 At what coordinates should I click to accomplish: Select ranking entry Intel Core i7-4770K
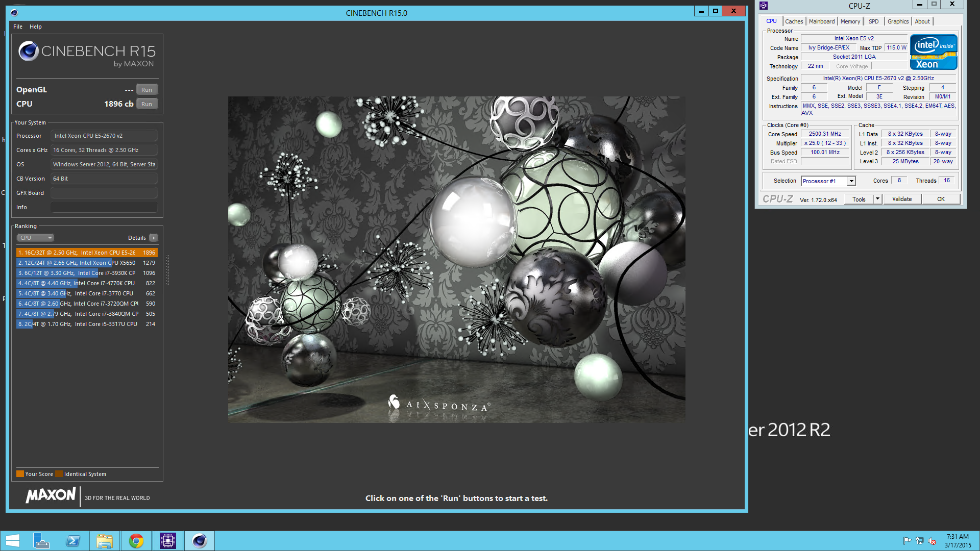pyautogui.click(x=87, y=283)
